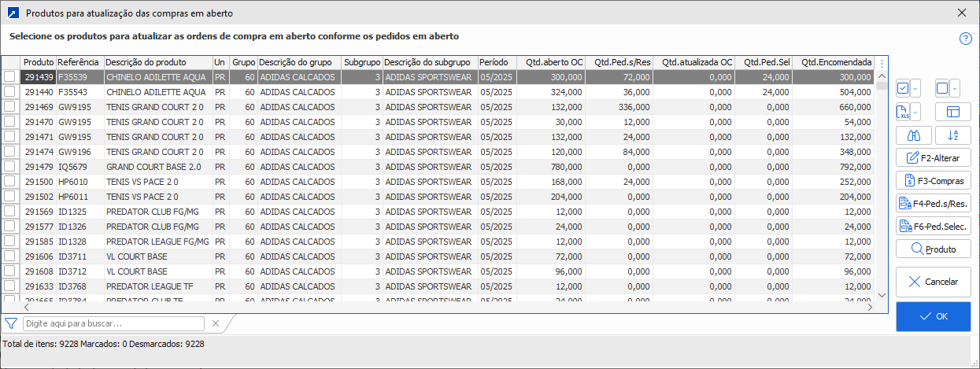Click the A-Z sort order icon

[953, 135]
